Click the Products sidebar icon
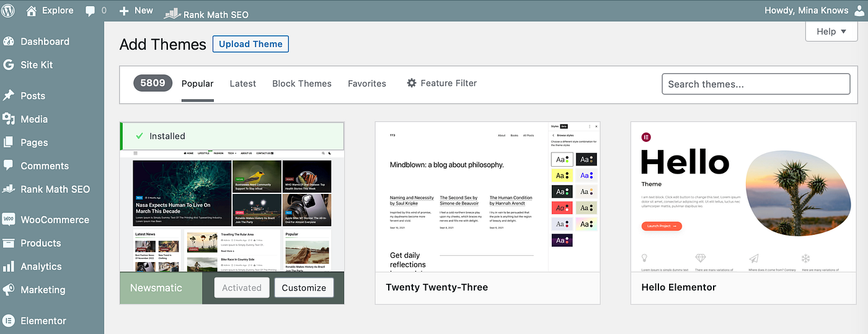Screen dimensions: 868x334 click(9, 243)
